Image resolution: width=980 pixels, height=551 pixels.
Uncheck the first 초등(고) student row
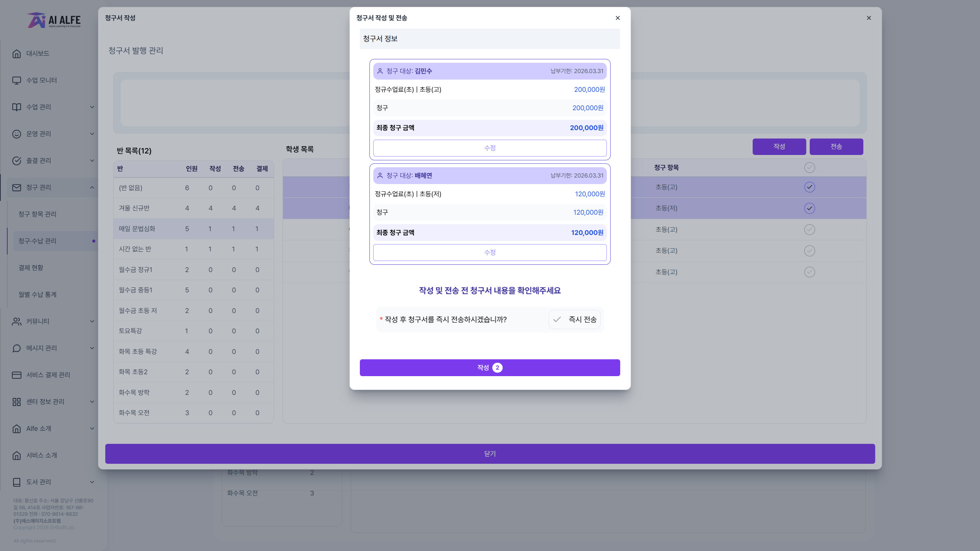pos(809,187)
